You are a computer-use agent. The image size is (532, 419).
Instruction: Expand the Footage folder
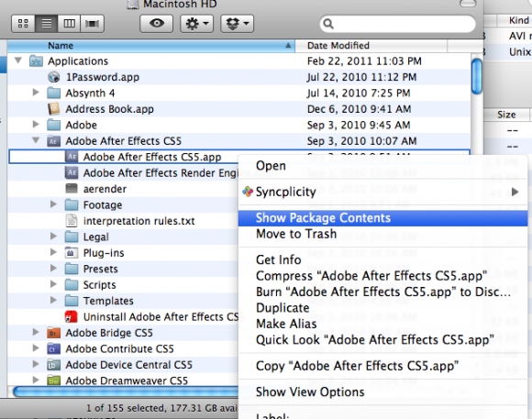pyautogui.click(x=53, y=204)
